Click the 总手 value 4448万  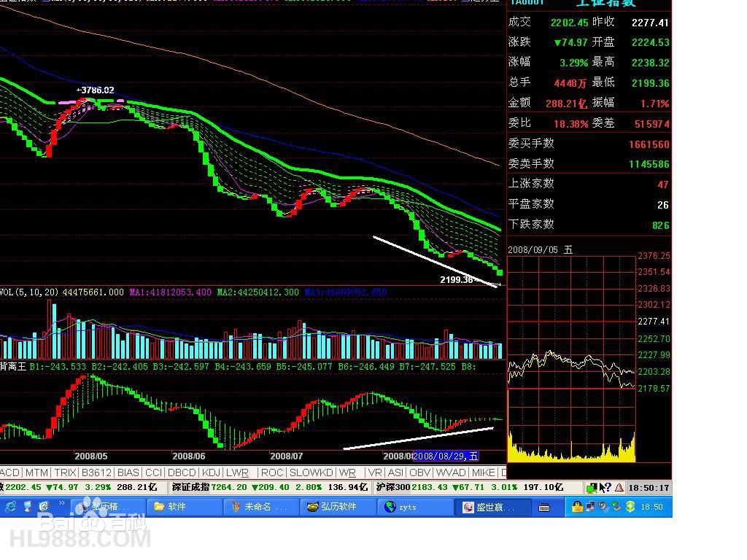(x=570, y=83)
